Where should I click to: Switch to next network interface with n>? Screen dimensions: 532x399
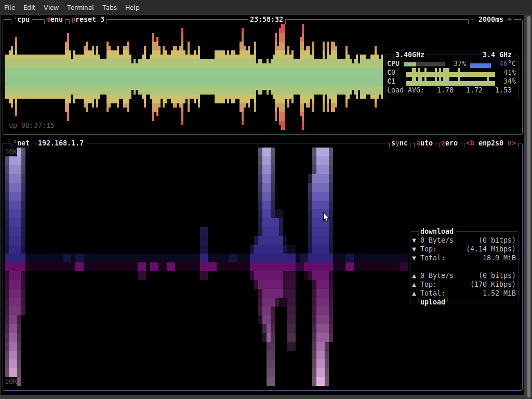point(512,143)
